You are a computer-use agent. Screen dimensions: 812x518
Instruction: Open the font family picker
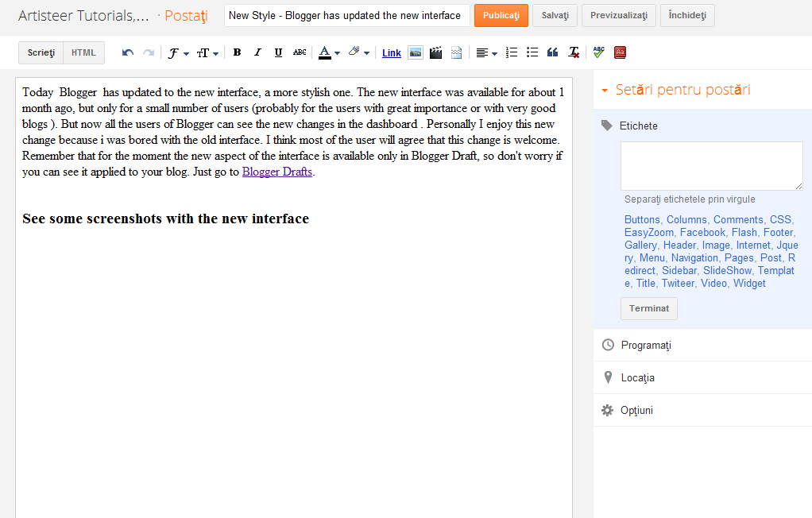point(178,53)
